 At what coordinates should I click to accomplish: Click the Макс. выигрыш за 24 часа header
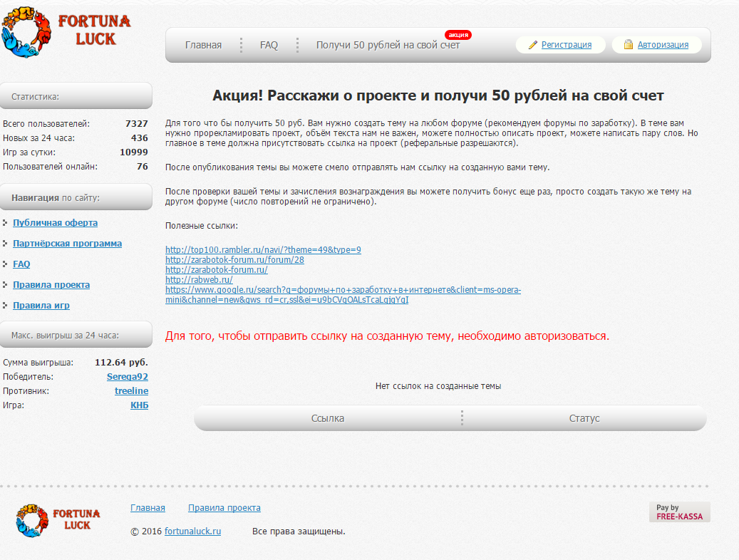(76, 335)
